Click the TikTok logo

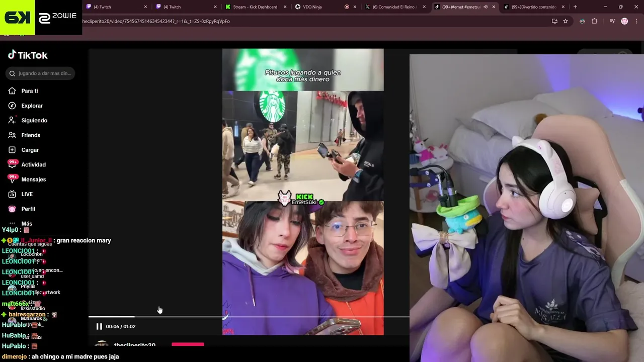coord(28,55)
